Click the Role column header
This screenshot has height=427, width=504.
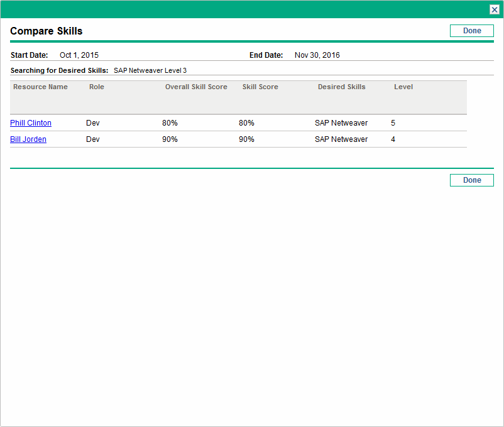pyautogui.click(x=96, y=87)
